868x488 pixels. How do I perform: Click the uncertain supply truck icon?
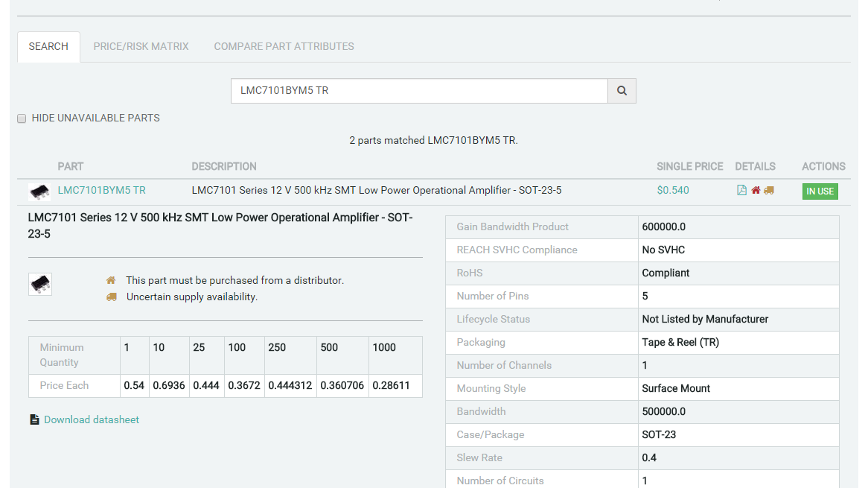tap(111, 297)
